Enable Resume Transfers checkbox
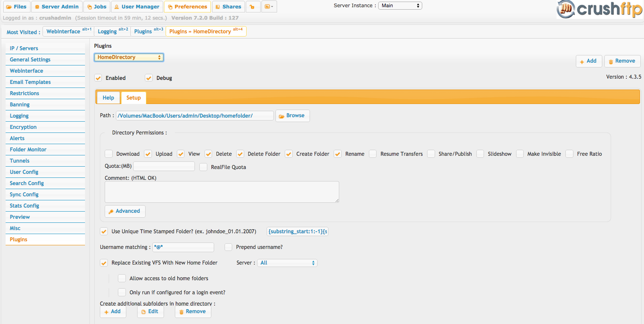The image size is (644, 324). 373,154
